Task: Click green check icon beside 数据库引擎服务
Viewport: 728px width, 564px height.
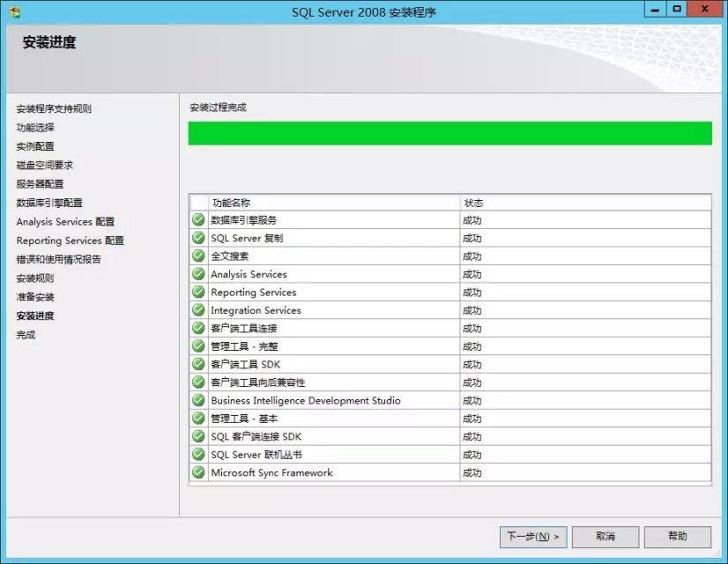Action: 198,219
